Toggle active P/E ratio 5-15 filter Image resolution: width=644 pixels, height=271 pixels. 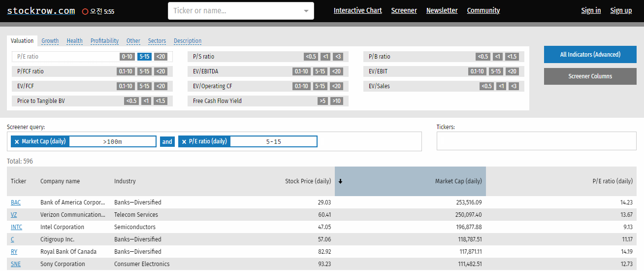(x=144, y=57)
